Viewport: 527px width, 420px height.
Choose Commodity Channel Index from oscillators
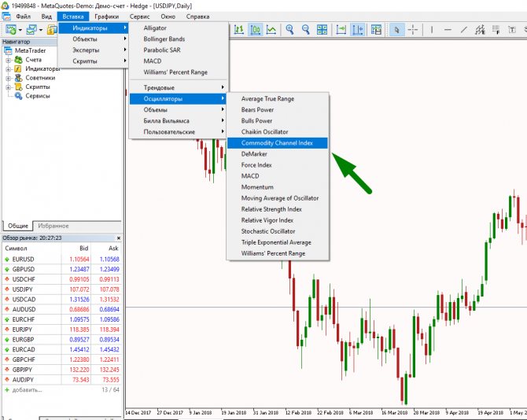tap(277, 143)
